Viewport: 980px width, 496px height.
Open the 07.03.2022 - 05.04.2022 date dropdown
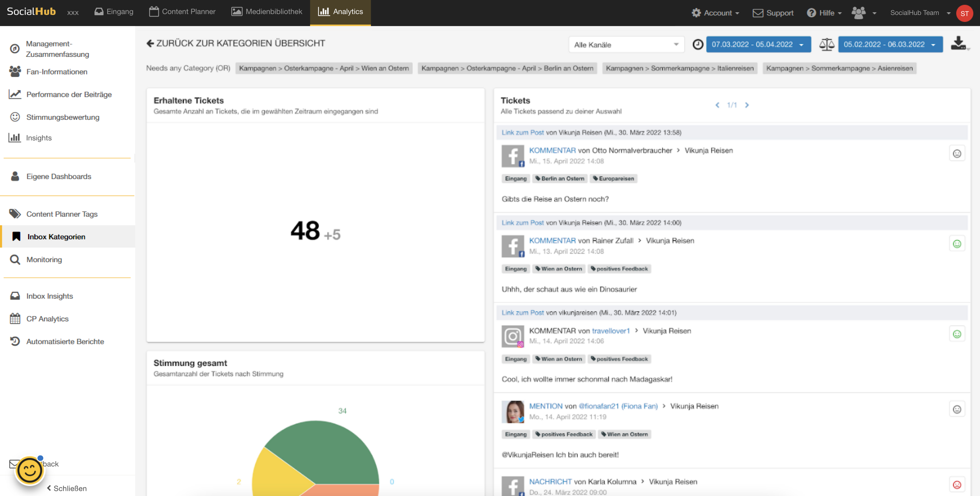[758, 45]
